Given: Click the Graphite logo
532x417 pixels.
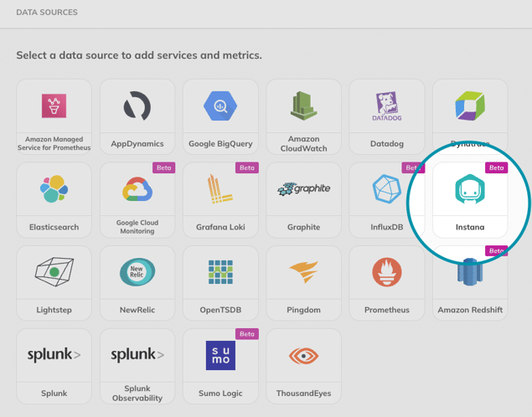Looking at the screenshot, I should pos(303,189).
